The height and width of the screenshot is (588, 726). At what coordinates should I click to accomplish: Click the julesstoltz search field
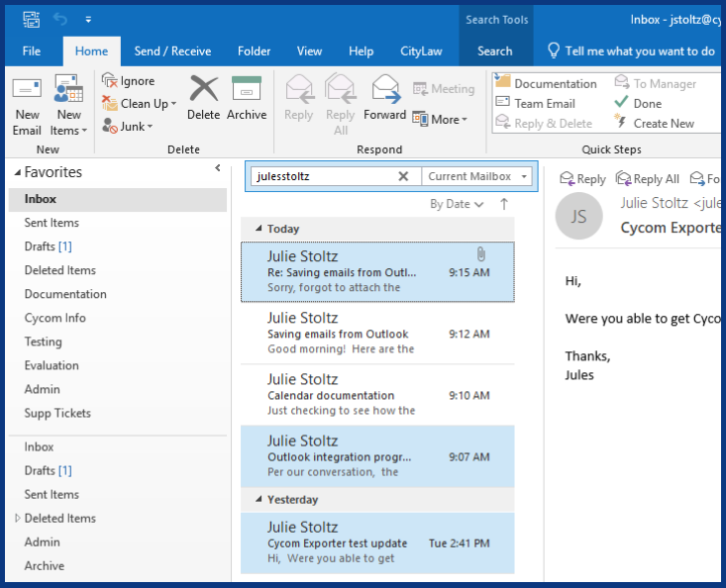coord(324,176)
